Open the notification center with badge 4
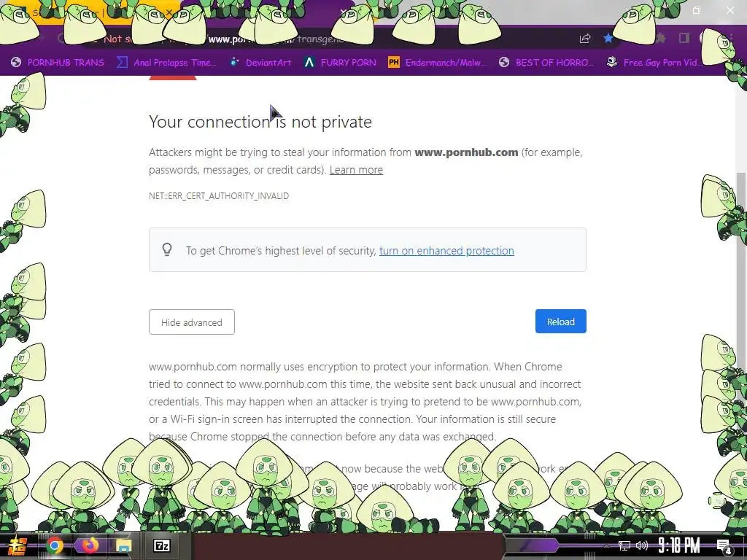This screenshot has height=560, width=747. (724, 546)
